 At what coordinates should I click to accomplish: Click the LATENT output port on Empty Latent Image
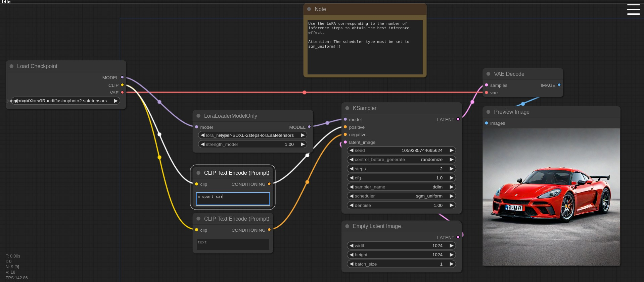pos(458,237)
